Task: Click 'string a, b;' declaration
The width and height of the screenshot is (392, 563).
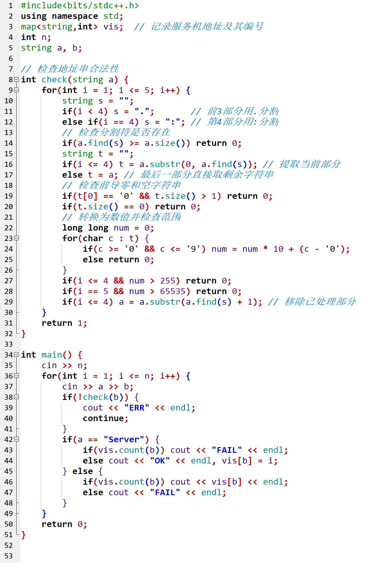Action: 51,48
